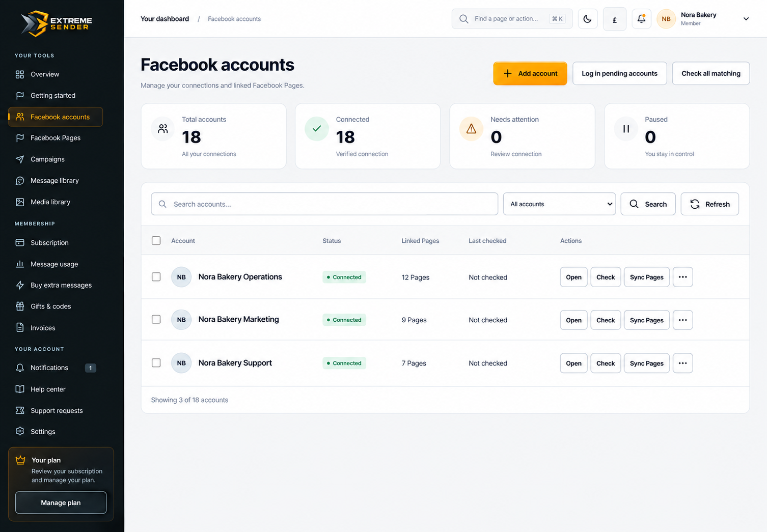Focus the Search accounts input field
Screen dimensions: 767x532
tap(324, 204)
